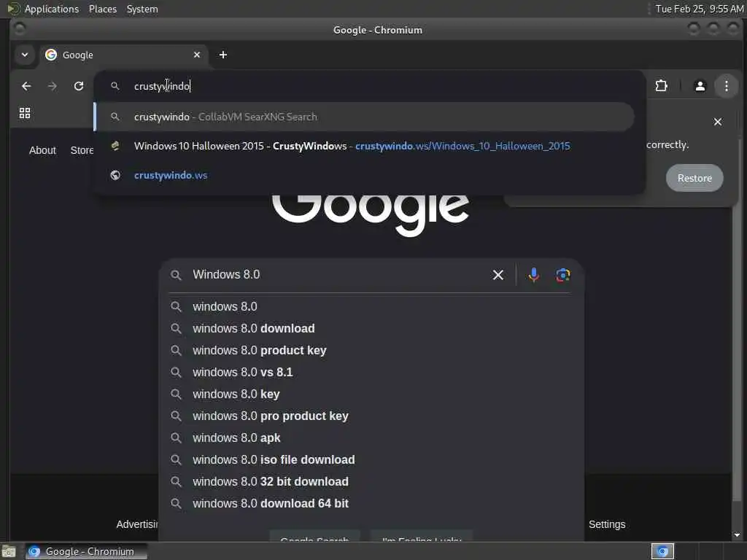This screenshot has height=560, width=747.
Task: Click Google - Chromium taskbar entry
Action: pyautogui.click(x=86, y=551)
